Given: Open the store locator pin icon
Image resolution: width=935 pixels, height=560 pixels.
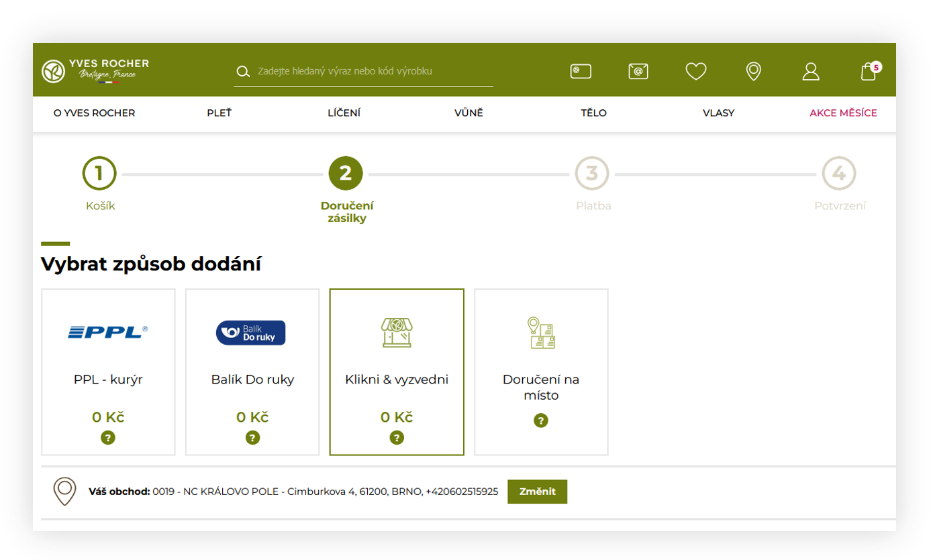Looking at the screenshot, I should 754,71.
